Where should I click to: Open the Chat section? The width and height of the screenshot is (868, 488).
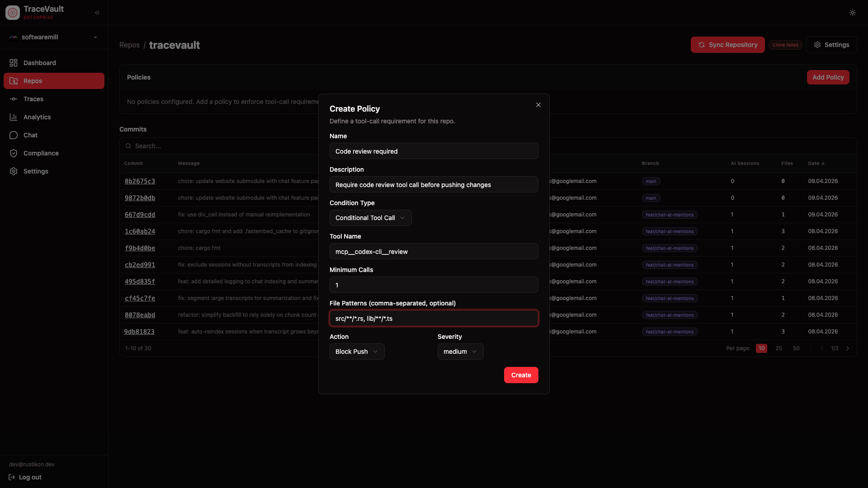pos(30,135)
